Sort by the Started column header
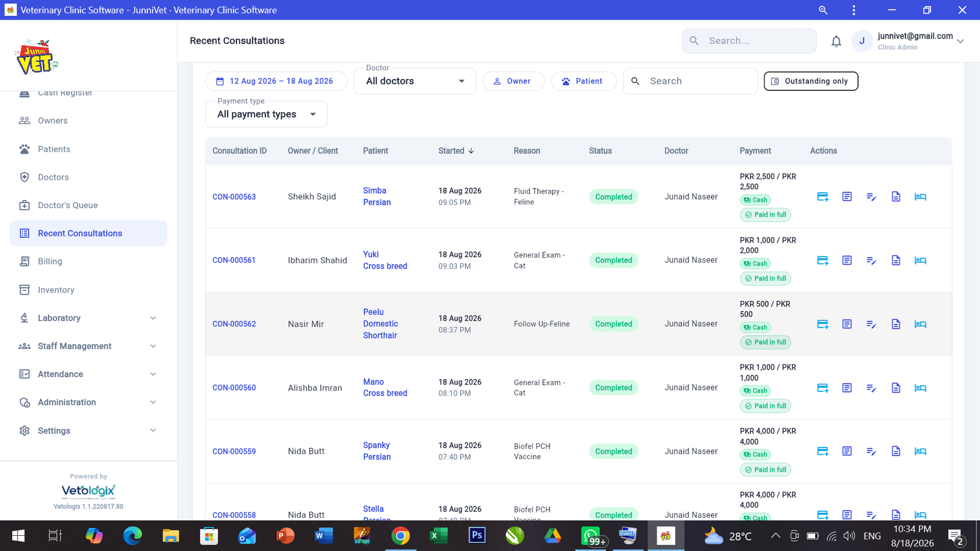 (456, 151)
